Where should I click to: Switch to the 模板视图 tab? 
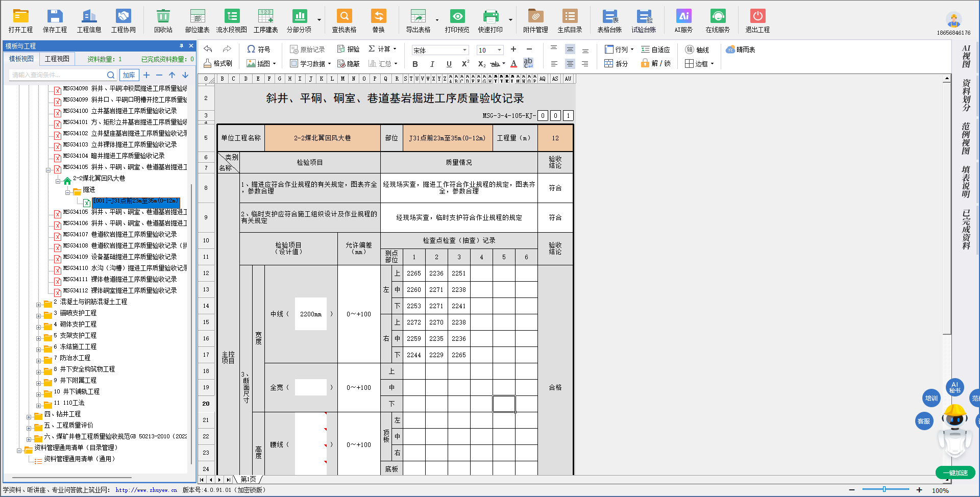pos(21,59)
